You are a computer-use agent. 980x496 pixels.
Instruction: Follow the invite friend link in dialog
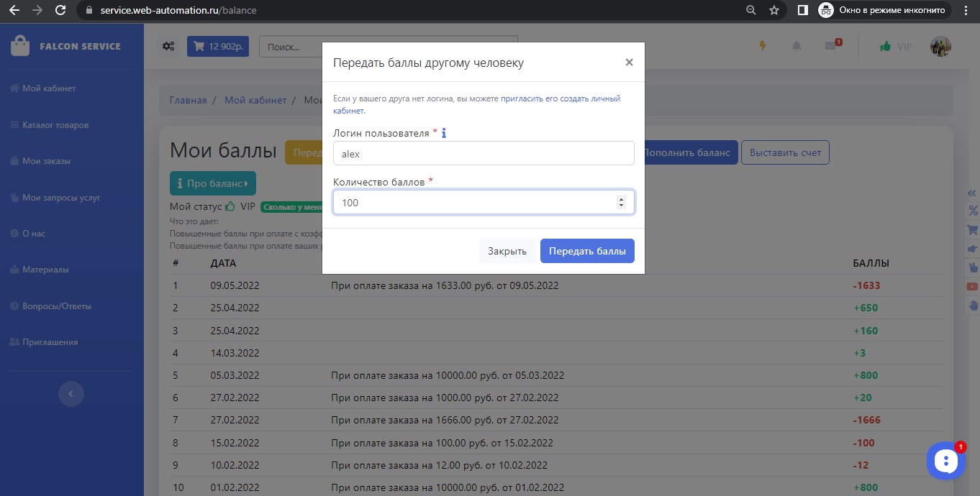point(560,98)
